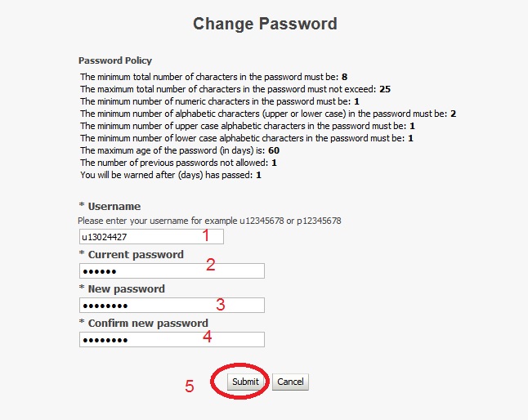
Task: Click the Current password field
Action: 172,271
